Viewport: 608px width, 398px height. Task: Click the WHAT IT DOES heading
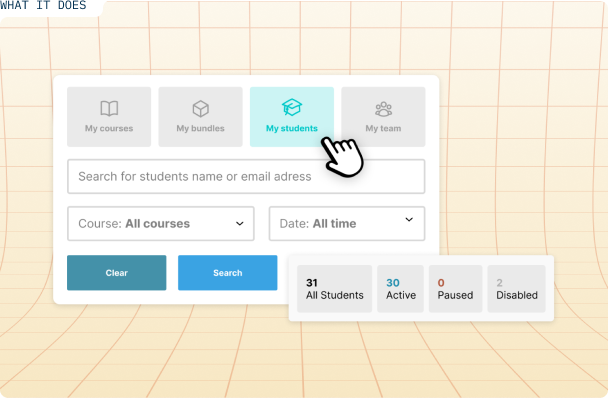[x=43, y=5]
